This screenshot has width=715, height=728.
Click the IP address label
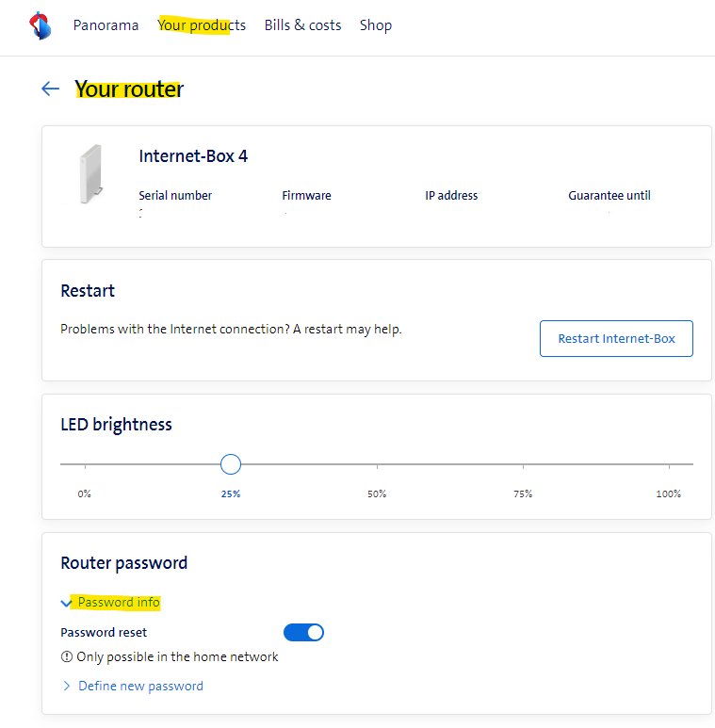point(451,196)
